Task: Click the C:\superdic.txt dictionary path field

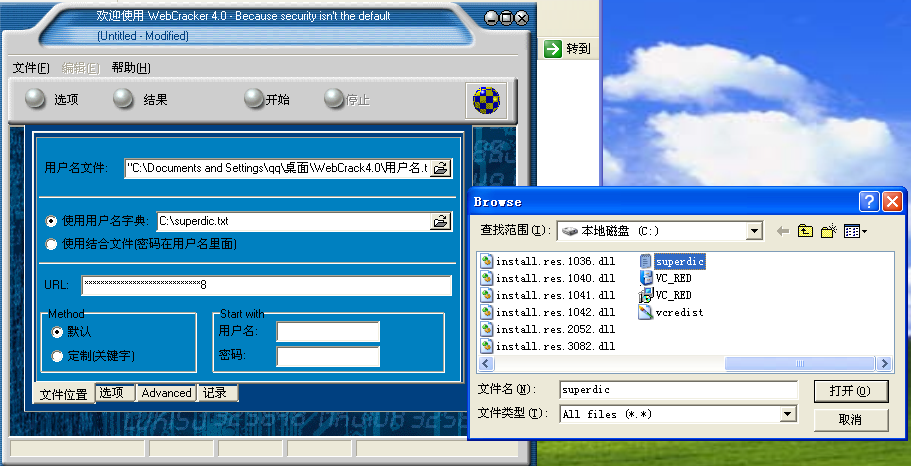Action: click(293, 221)
